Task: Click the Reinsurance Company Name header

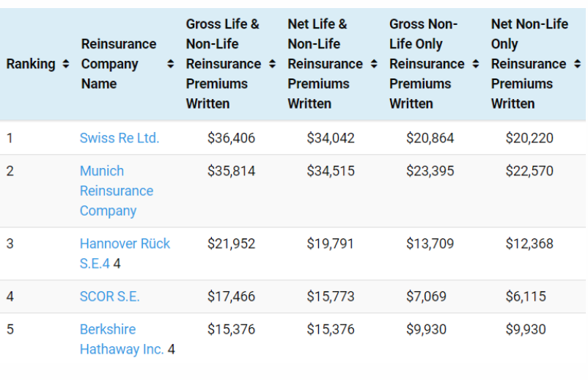Action: (x=118, y=65)
